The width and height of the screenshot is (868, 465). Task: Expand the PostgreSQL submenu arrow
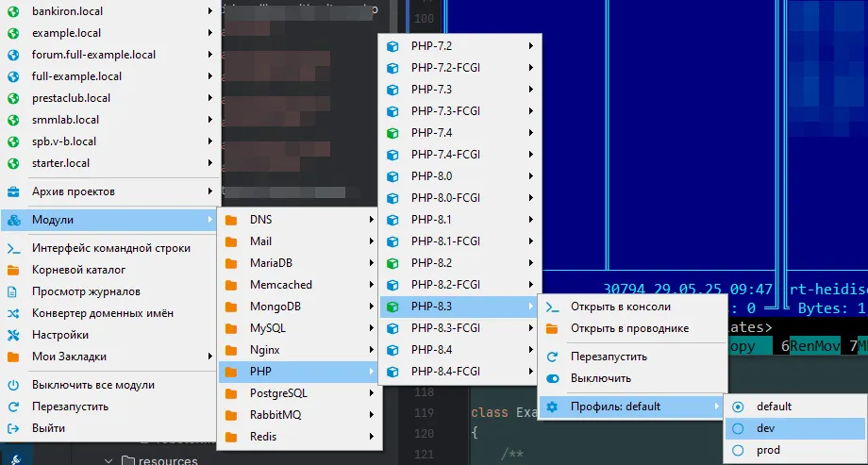372,393
